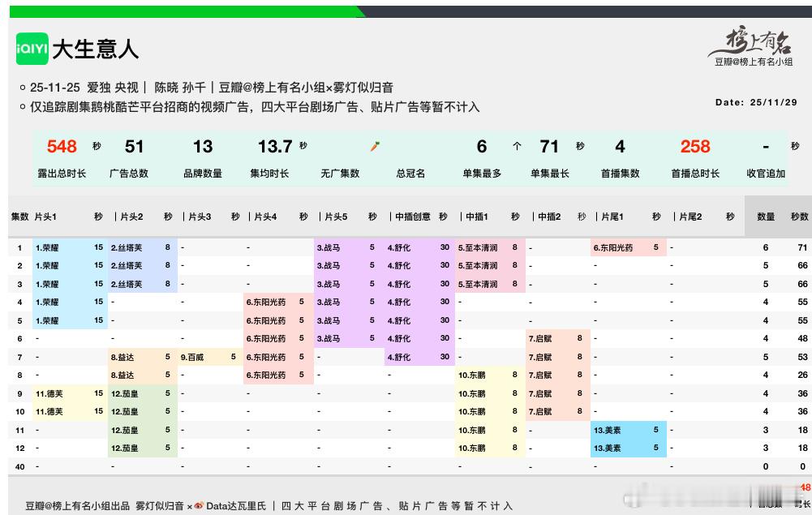Click the 总冠名 label

[410, 174]
